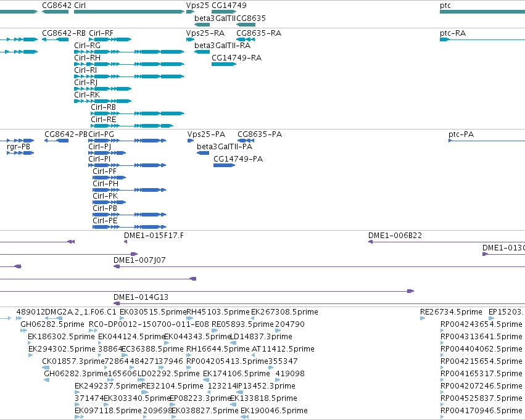Select the GH06282.5prime EST label
The image size is (525, 420).
[x=52, y=324]
